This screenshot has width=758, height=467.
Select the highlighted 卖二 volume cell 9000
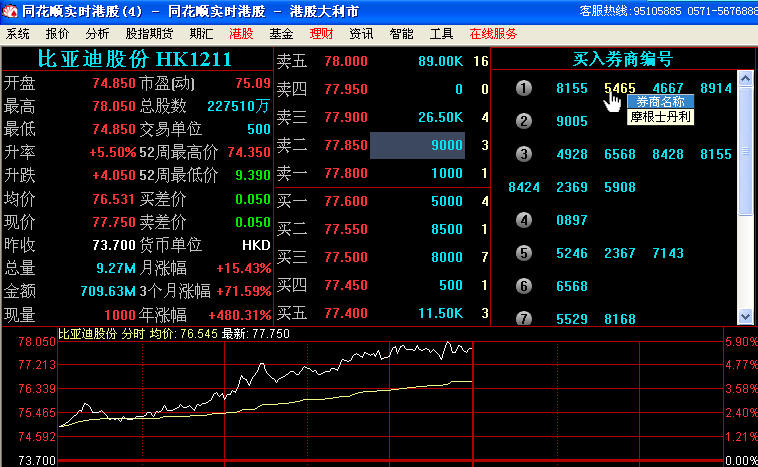click(417, 145)
